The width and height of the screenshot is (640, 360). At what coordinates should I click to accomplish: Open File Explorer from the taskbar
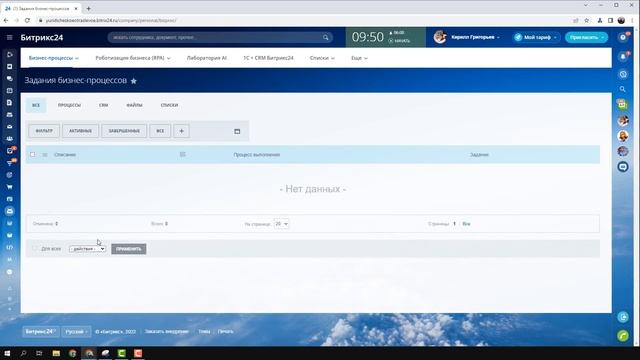pyautogui.click(x=56, y=353)
